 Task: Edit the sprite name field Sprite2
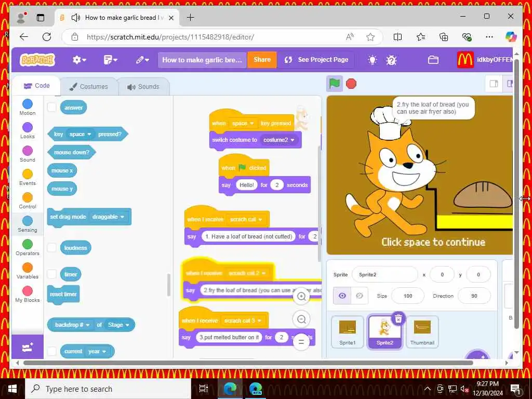[x=385, y=274]
